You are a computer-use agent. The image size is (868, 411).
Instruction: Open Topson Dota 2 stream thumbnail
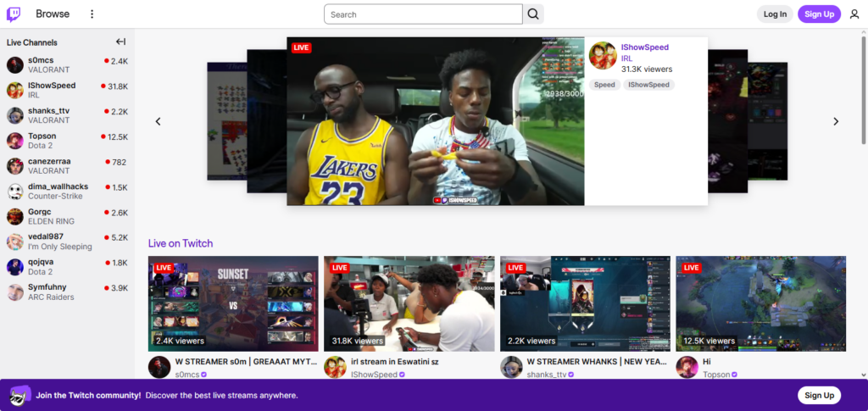[x=760, y=303]
